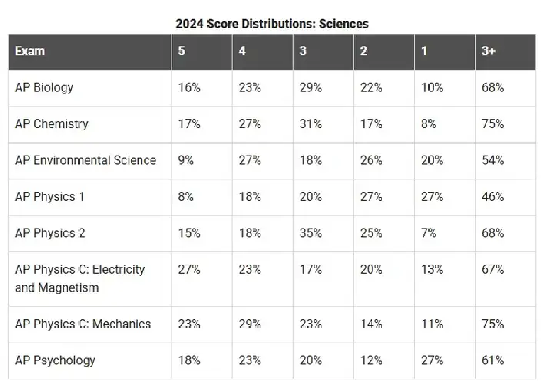Select AP Chemistry's score 3 cell showing 31%
The height and width of the screenshot is (392, 553).
click(x=311, y=124)
